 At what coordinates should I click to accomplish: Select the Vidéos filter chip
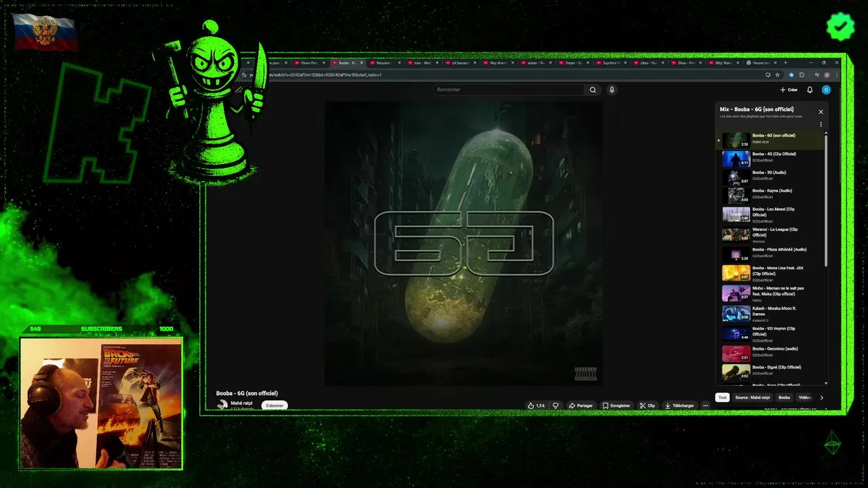pos(805,397)
